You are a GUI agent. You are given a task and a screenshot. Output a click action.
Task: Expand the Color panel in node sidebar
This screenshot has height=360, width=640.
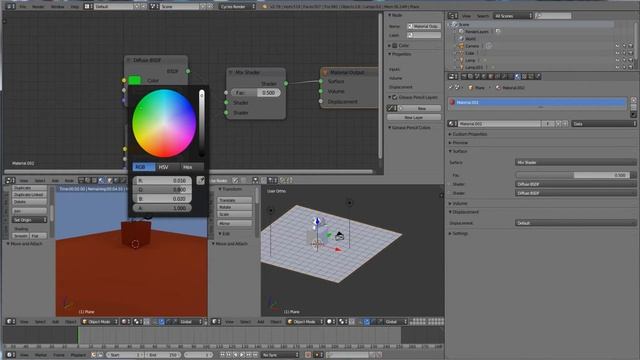[x=390, y=45]
